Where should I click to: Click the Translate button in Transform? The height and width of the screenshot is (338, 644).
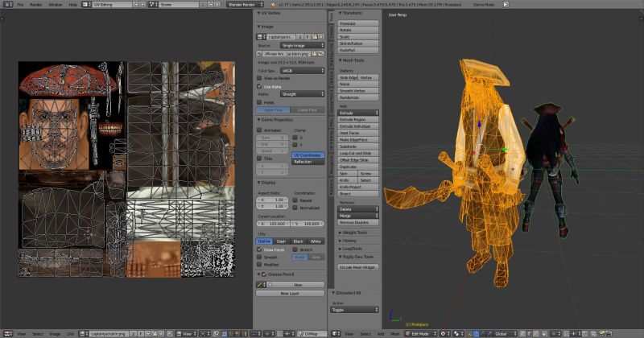(x=357, y=23)
